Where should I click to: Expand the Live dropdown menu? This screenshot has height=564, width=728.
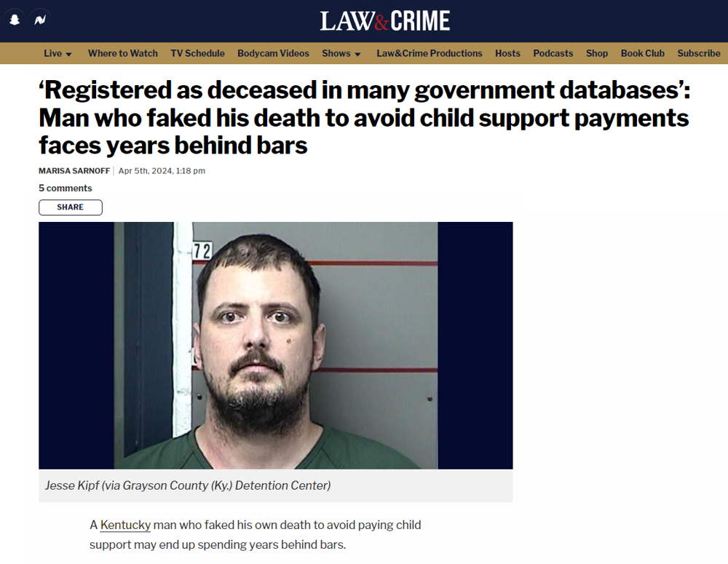click(x=58, y=53)
